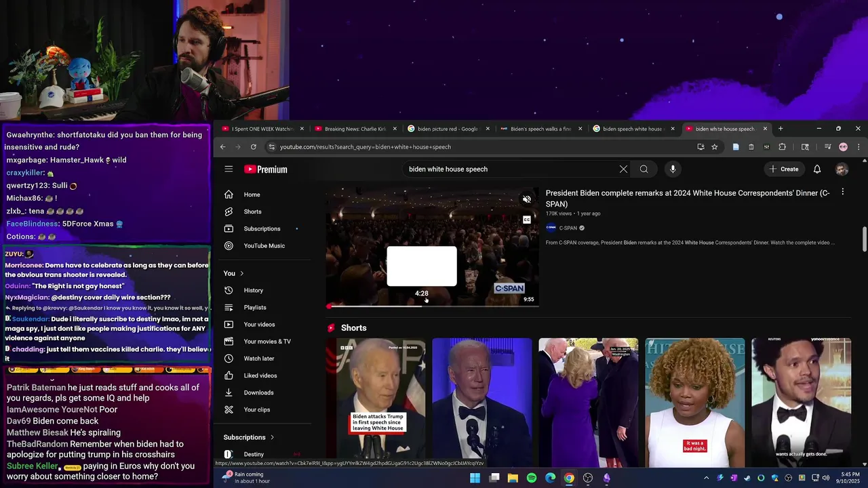Open YouTube Music in sidebar
Image resolution: width=868 pixels, height=488 pixels.
click(264, 245)
